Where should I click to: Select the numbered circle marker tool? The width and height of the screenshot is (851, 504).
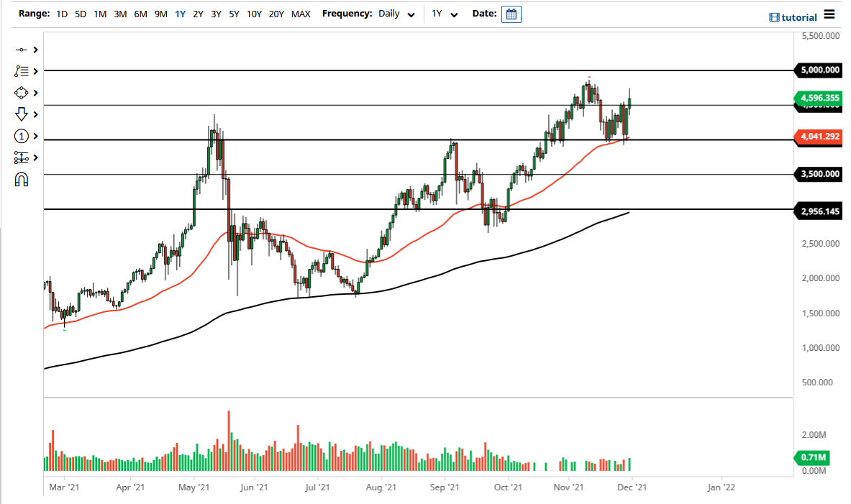(22, 136)
